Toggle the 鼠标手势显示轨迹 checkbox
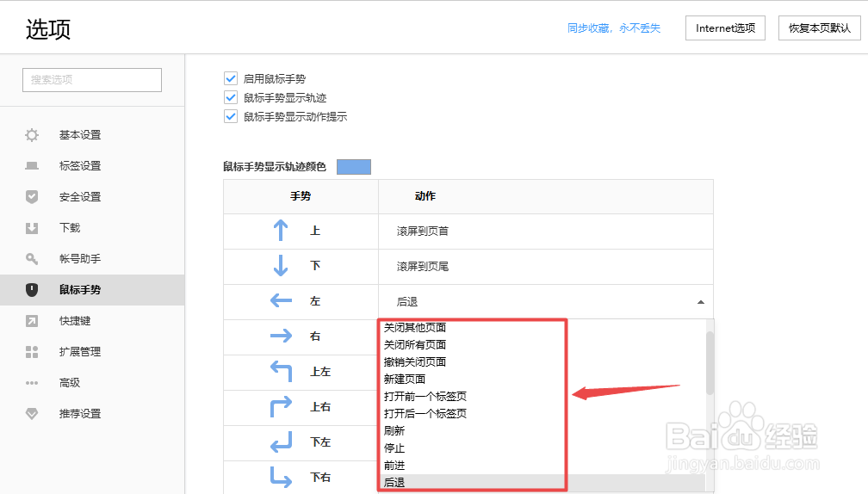The height and width of the screenshot is (494, 868). click(231, 97)
